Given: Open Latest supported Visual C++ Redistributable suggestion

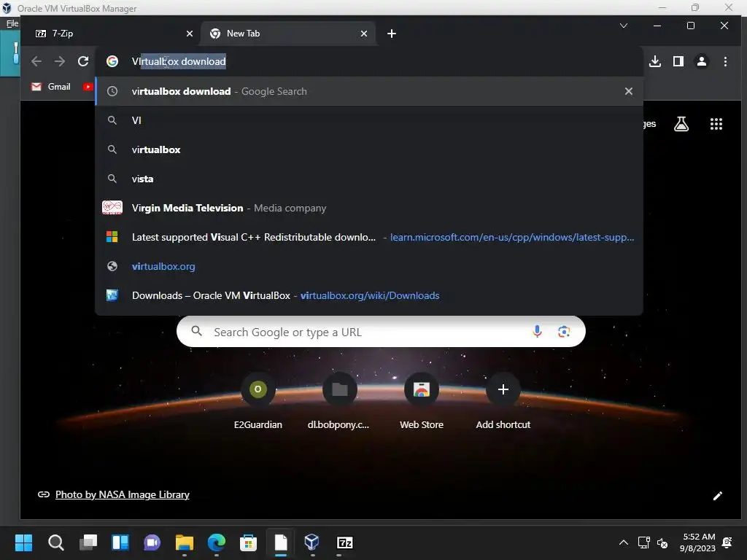Looking at the screenshot, I should 369,237.
